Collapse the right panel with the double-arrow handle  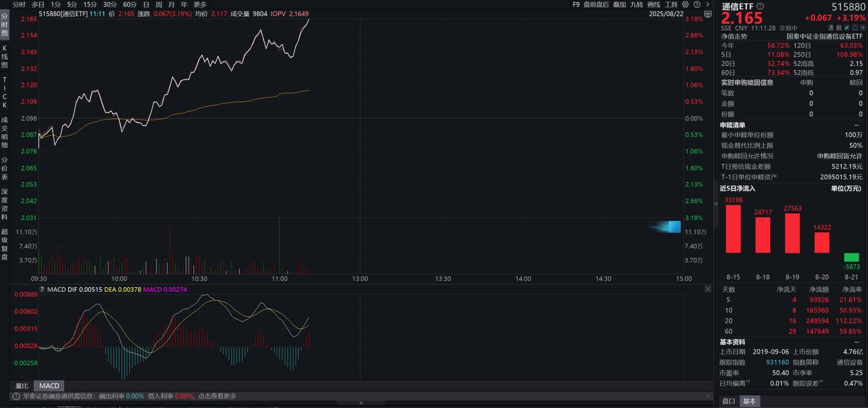point(716,204)
